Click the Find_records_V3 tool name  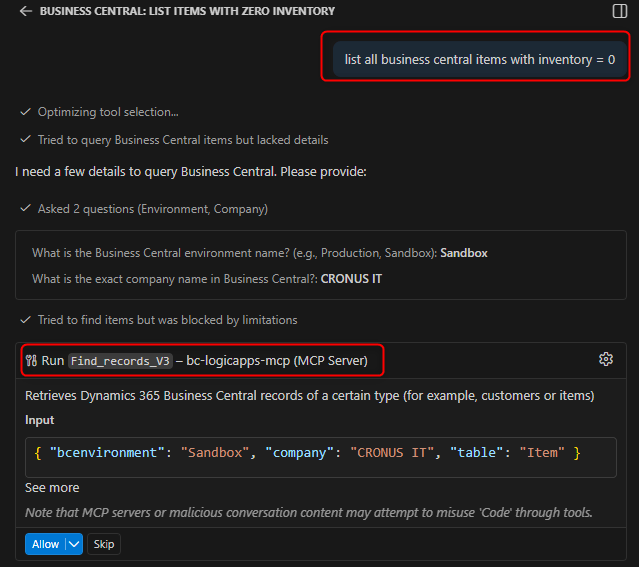tap(120, 360)
